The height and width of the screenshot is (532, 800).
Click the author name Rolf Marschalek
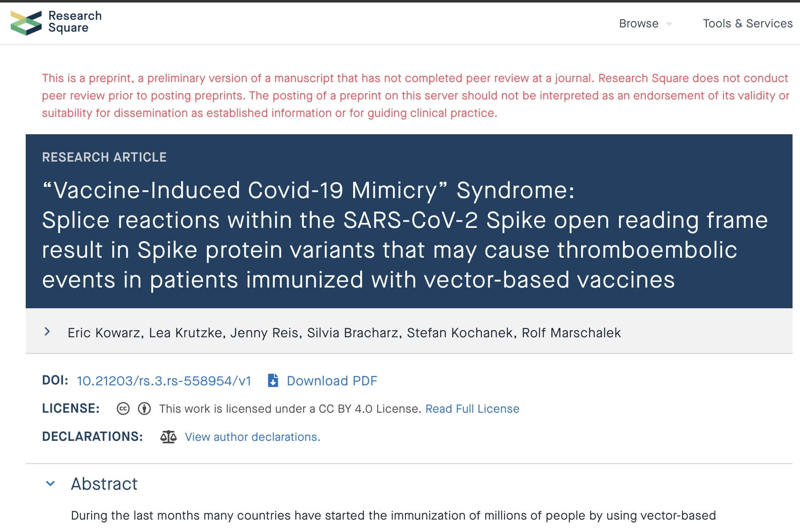(x=571, y=333)
